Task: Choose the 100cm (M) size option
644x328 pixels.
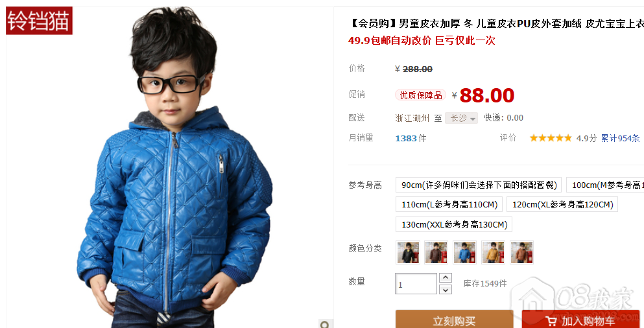Action: click(x=605, y=185)
